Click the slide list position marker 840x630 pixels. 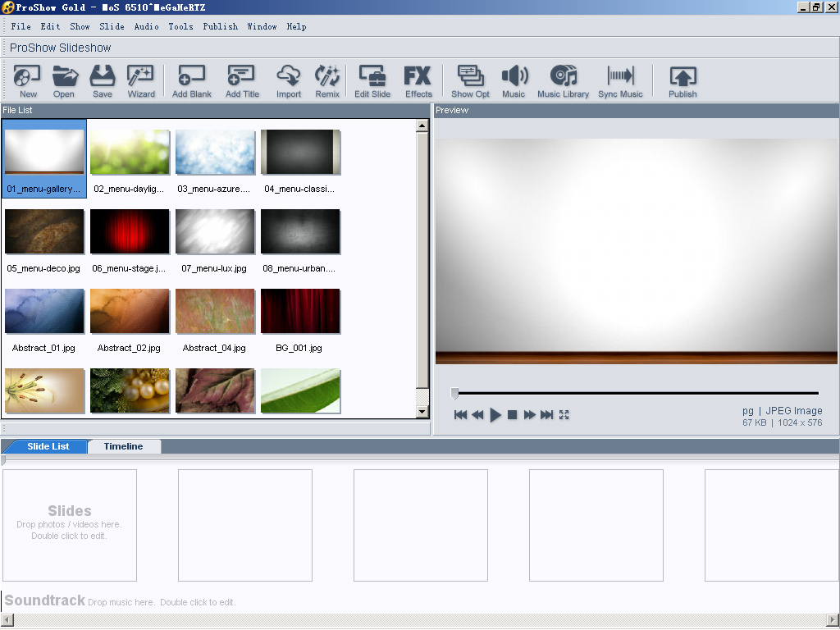tap(4, 460)
